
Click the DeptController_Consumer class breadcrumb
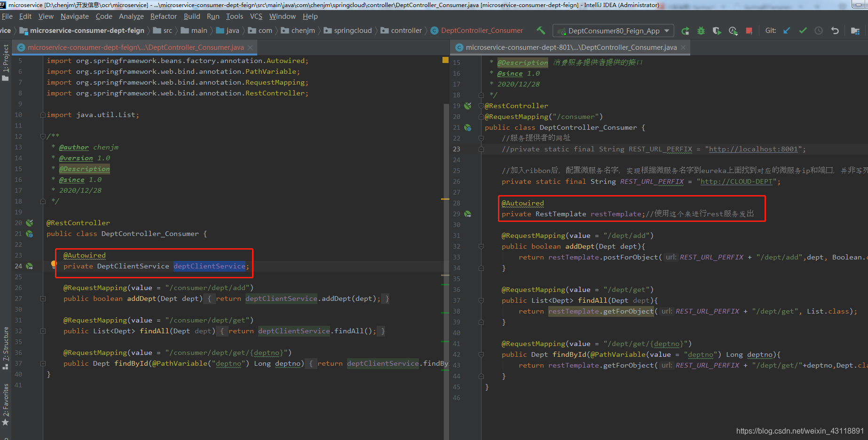tap(477, 31)
